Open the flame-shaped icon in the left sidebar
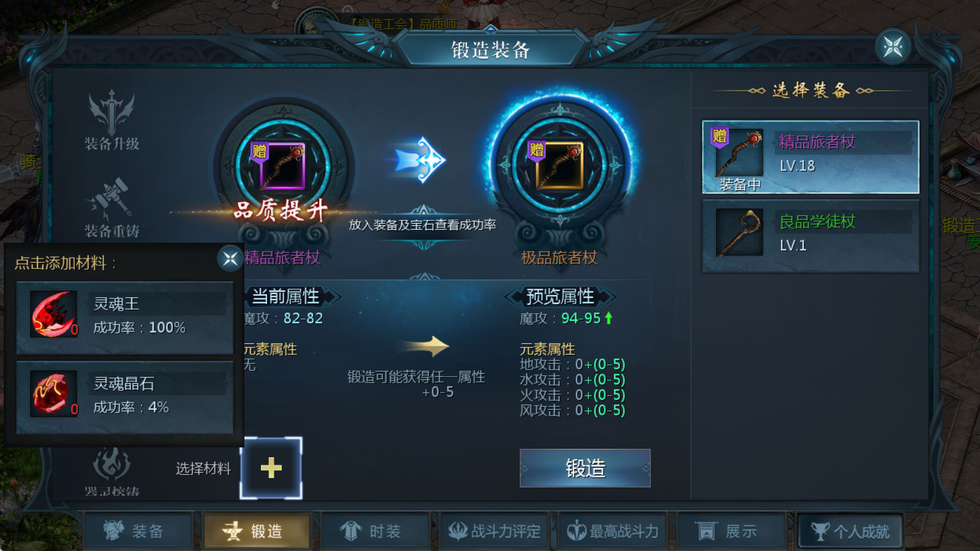This screenshot has width=980, height=551. (x=111, y=465)
